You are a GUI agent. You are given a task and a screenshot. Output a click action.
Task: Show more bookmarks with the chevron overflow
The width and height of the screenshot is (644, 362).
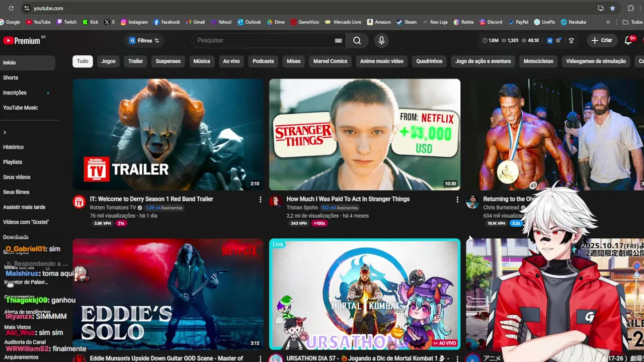608,22
